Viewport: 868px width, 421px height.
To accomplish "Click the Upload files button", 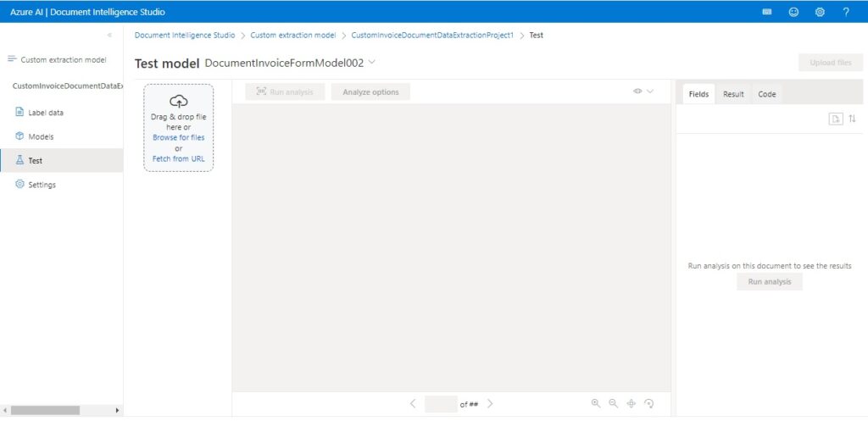I will [x=831, y=63].
